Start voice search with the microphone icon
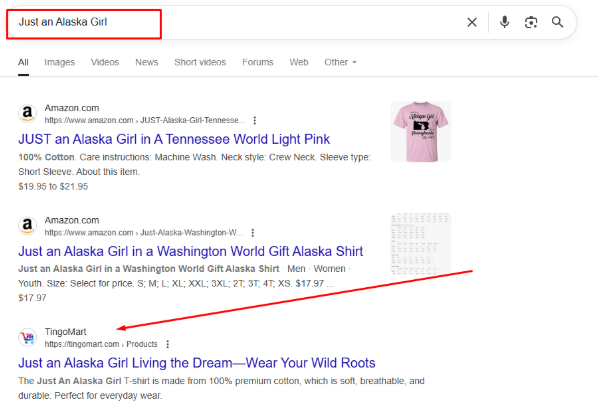Image resolution: width=598 pixels, height=411 pixels. (504, 22)
